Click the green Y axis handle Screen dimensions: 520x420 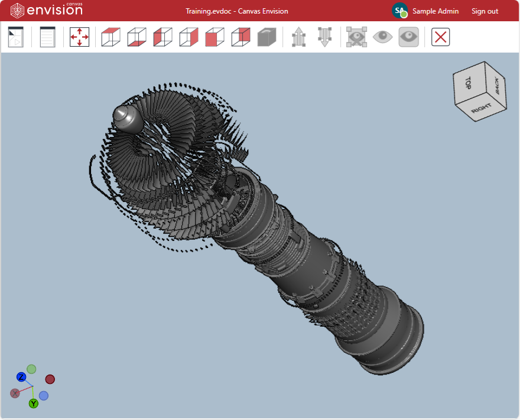(x=34, y=403)
